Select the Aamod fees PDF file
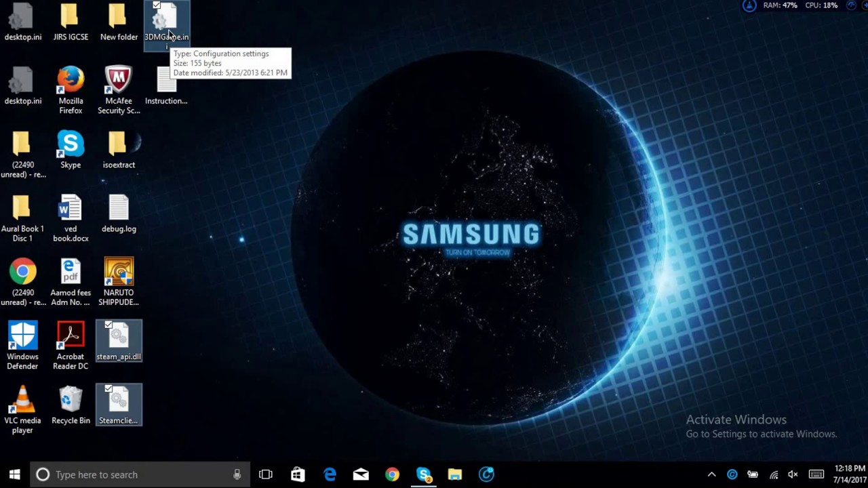Viewport: 868px width, 488px height. point(71,282)
